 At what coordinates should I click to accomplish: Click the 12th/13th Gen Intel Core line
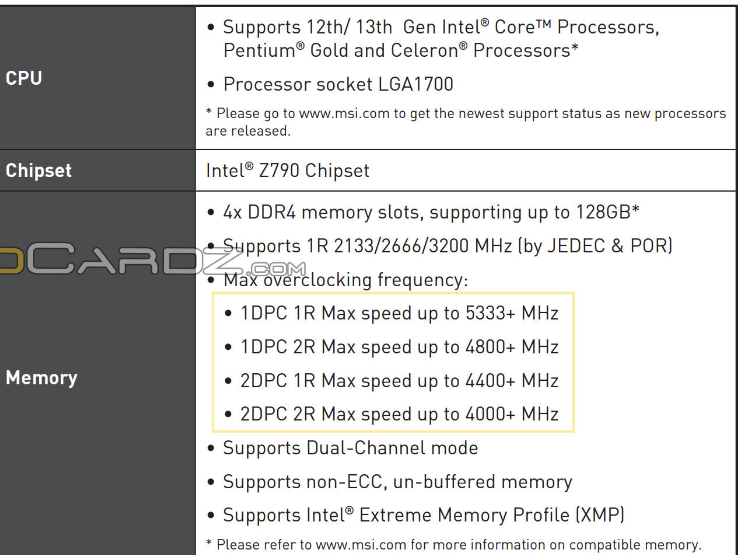tap(440, 27)
